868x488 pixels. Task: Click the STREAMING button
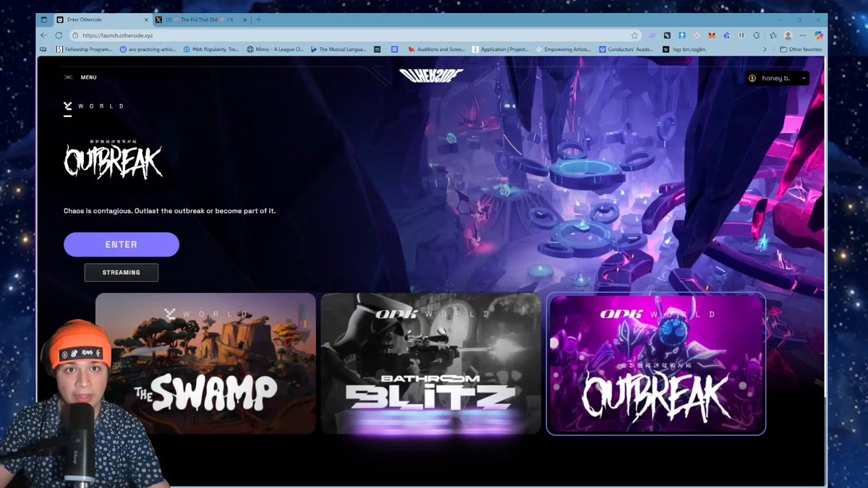[x=122, y=273]
